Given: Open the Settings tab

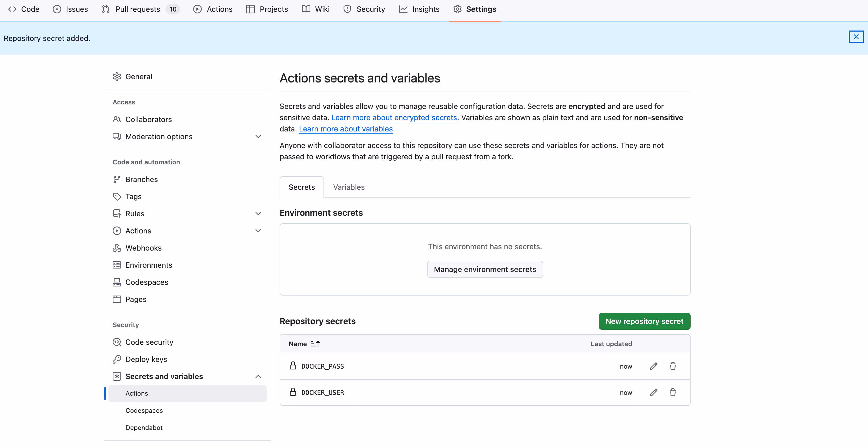Looking at the screenshot, I should tap(474, 9).
